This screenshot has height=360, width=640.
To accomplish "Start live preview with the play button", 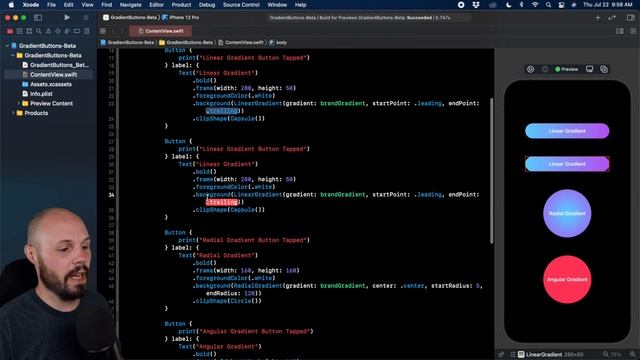I will [530, 69].
